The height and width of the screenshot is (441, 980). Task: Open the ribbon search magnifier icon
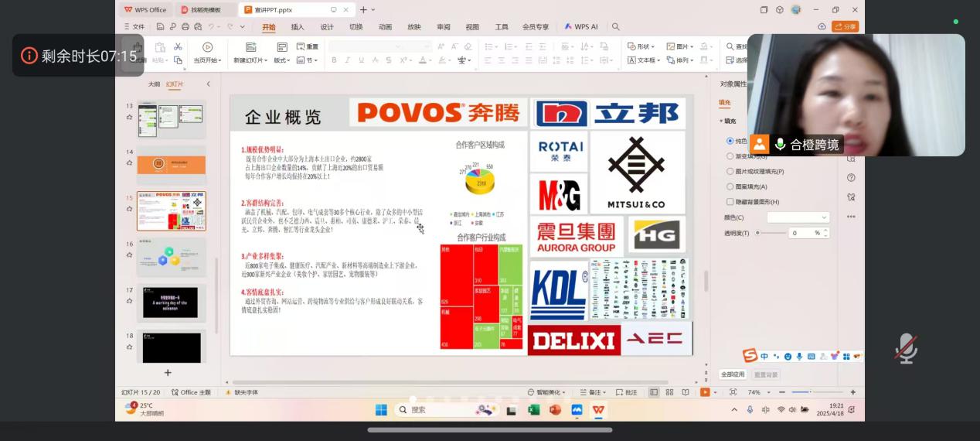(x=616, y=27)
